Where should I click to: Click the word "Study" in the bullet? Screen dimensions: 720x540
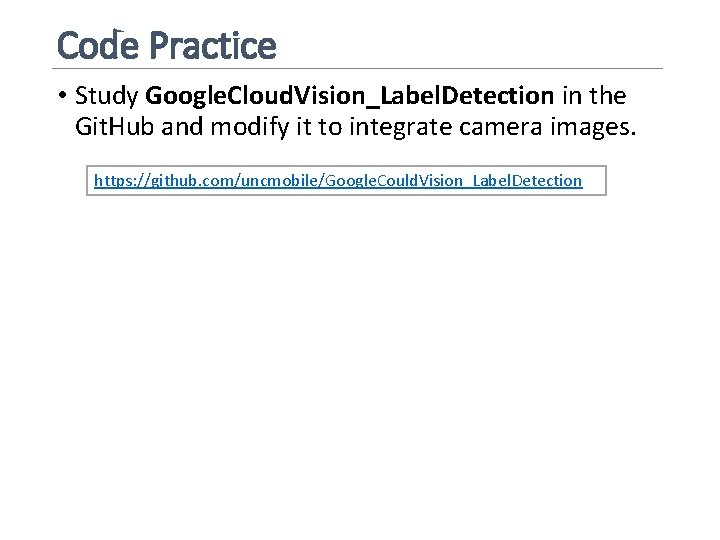tap(107, 96)
